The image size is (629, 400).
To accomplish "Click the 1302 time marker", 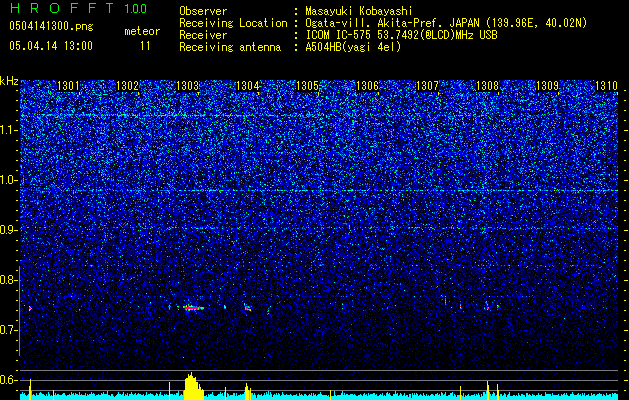I will point(128,86).
